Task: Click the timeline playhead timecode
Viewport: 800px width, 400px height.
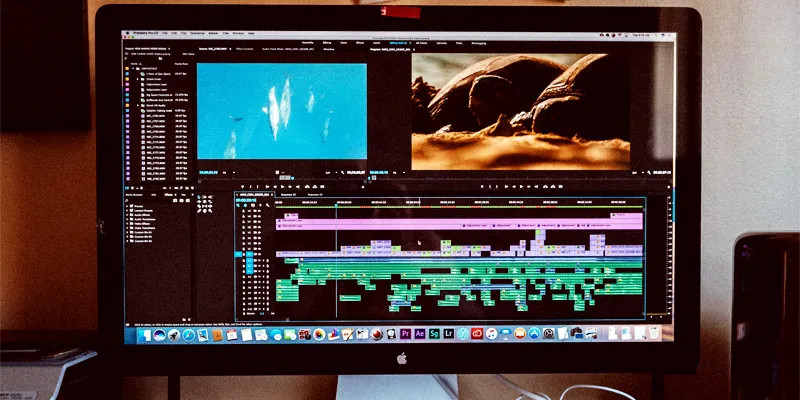Action: 248,200
